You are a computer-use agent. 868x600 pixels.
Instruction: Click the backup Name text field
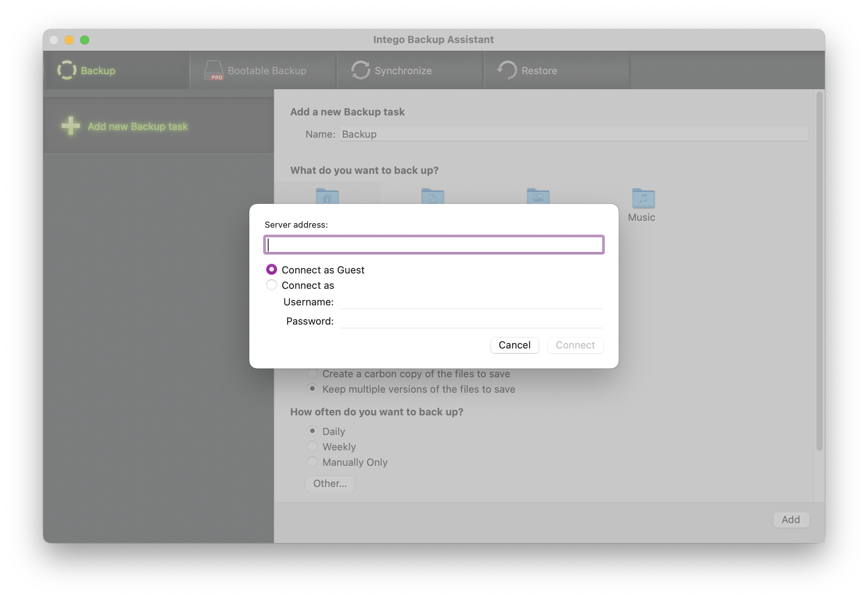[574, 134]
